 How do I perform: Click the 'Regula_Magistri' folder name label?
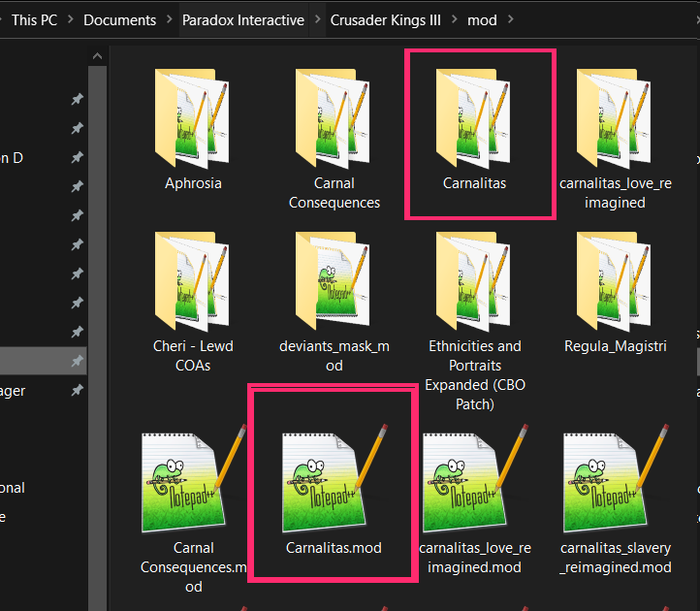pyautogui.click(x=616, y=346)
